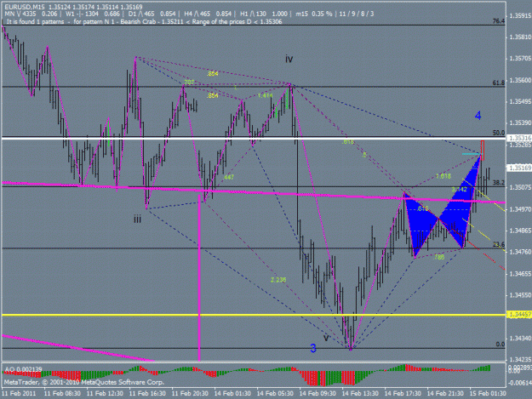The image size is (532, 399).
Task: Click the .5 ratio label
Action: coord(363,155)
